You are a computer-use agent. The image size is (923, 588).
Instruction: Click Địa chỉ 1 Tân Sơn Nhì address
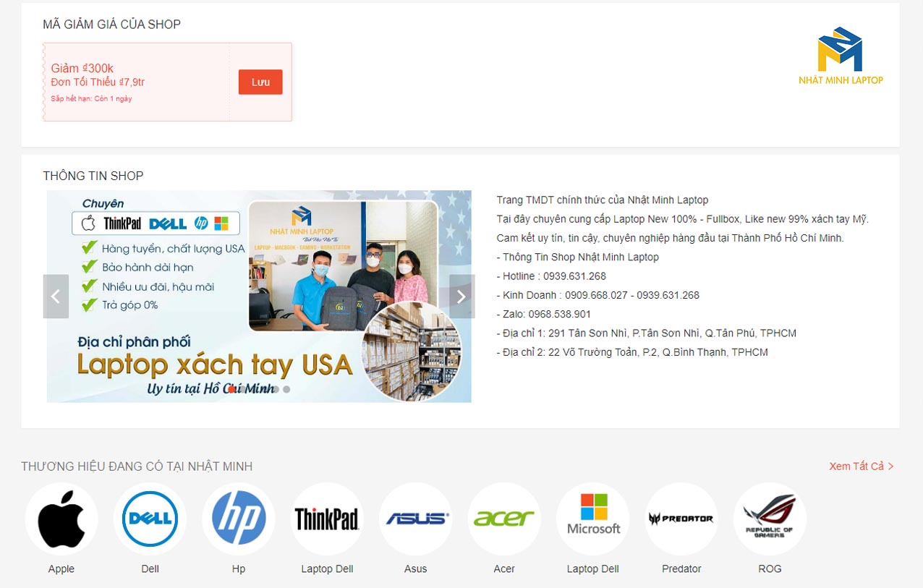pos(646,333)
